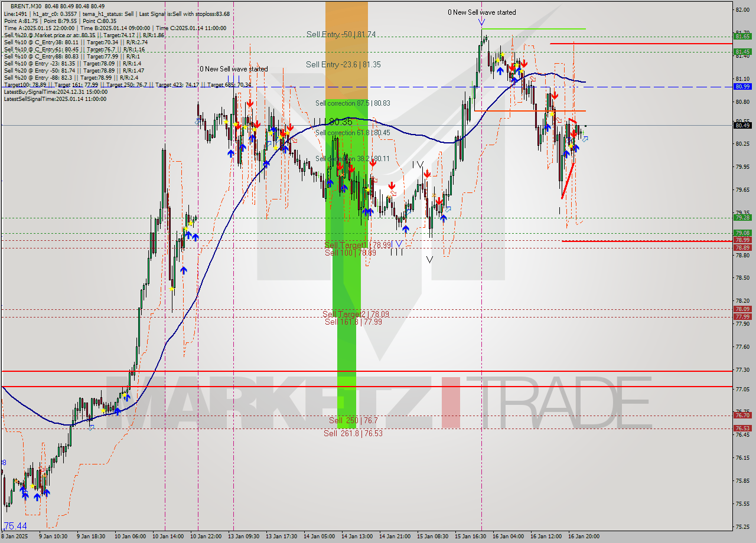The height and width of the screenshot is (543, 756).
Task: Click the 75.25 tick on price axis
Action: (742, 527)
